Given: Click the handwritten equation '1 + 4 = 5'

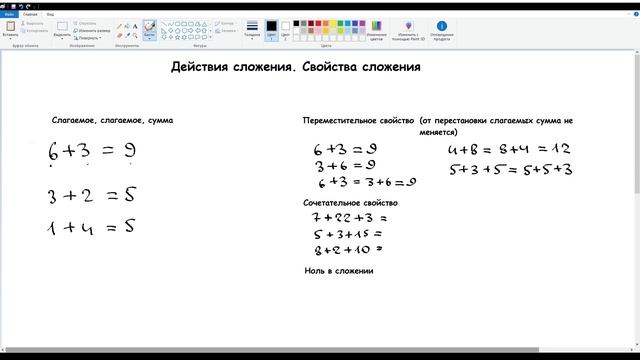Looking at the screenshot, I should point(91,227).
